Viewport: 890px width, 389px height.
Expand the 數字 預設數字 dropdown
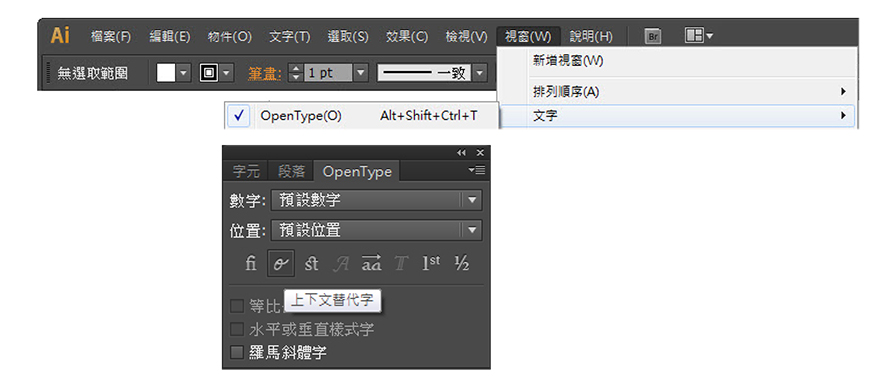point(376,200)
